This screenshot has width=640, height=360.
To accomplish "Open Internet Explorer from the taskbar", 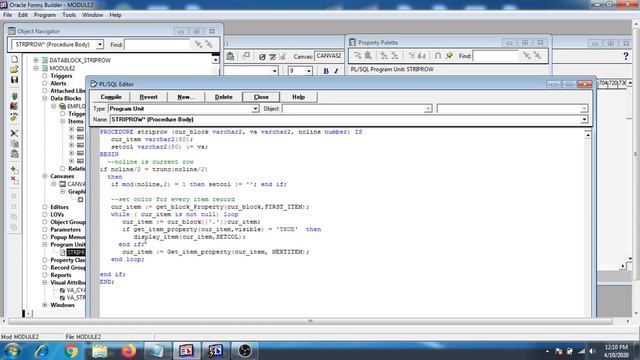I will tap(42, 351).
